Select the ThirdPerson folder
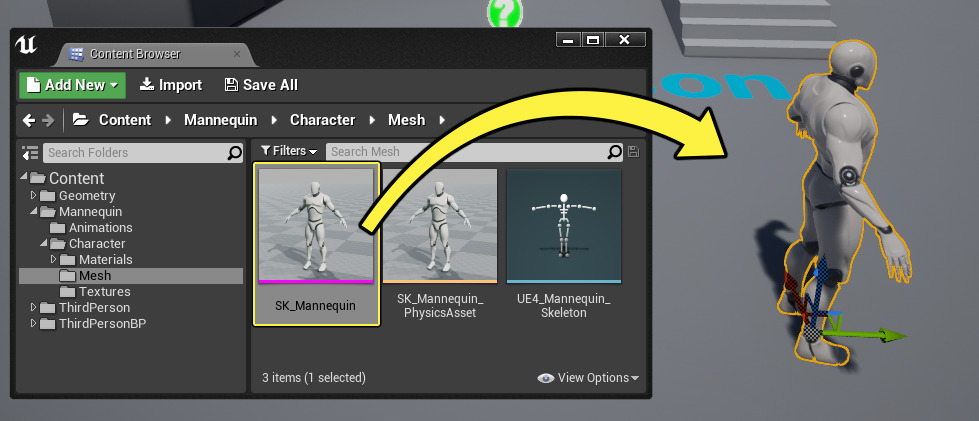This screenshot has height=421, width=979. point(94,307)
